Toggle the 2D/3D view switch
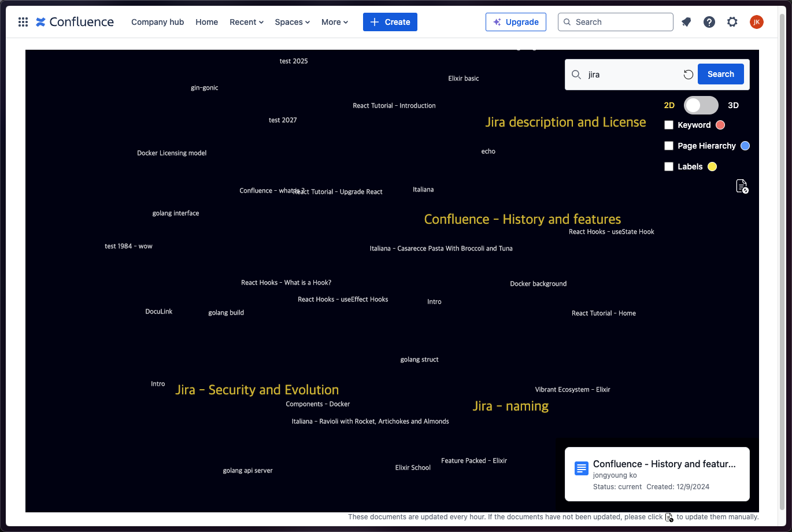The width and height of the screenshot is (792, 532). click(701, 105)
